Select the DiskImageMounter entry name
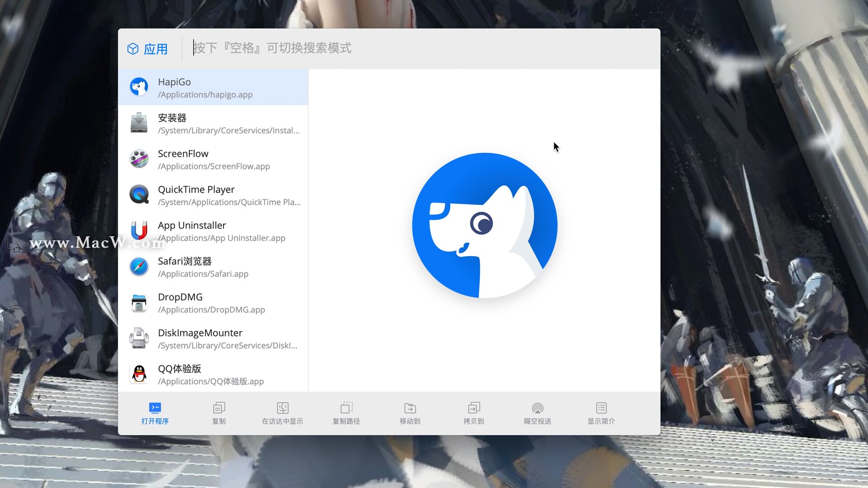Image resolution: width=868 pixels, height=488 pixels. (200, 333)
